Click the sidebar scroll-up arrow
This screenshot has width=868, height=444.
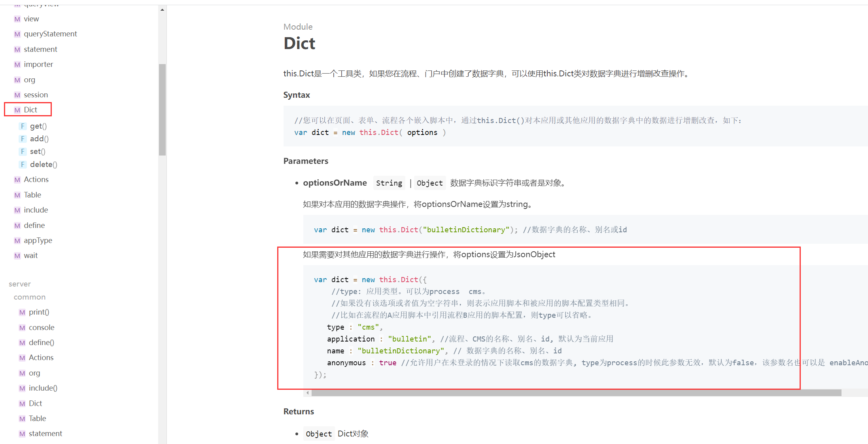click(x=162, y=9)
